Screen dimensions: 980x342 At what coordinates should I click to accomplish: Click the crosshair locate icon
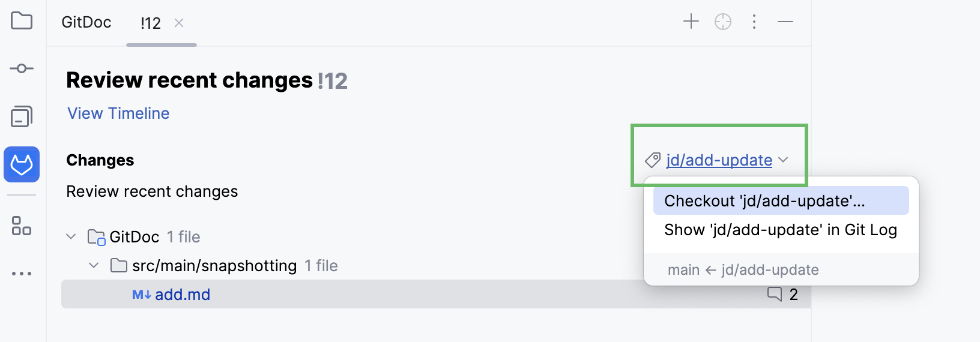point(723,22)
